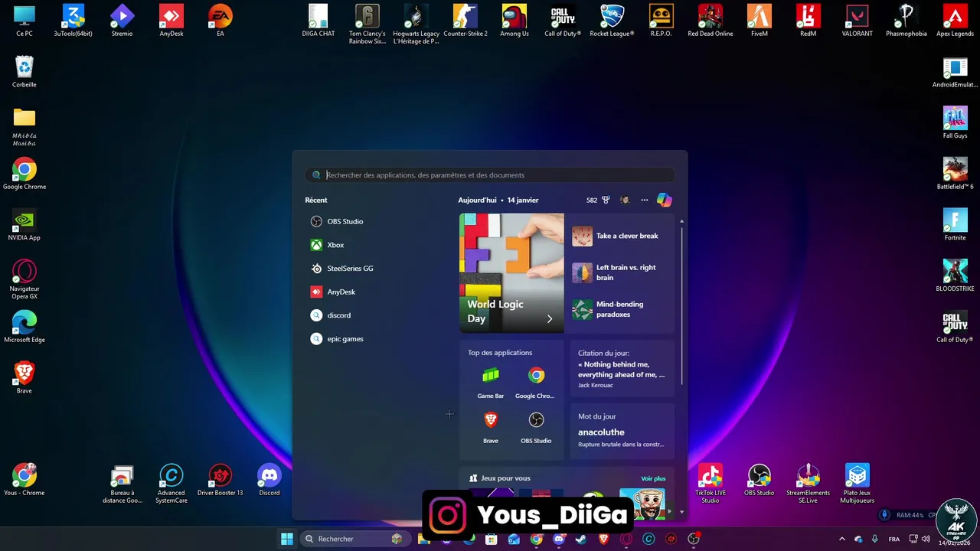This screenshot has width=980, height=551.
Task: Select the VALORANT desktop shortcut
Action: [857, 21]
